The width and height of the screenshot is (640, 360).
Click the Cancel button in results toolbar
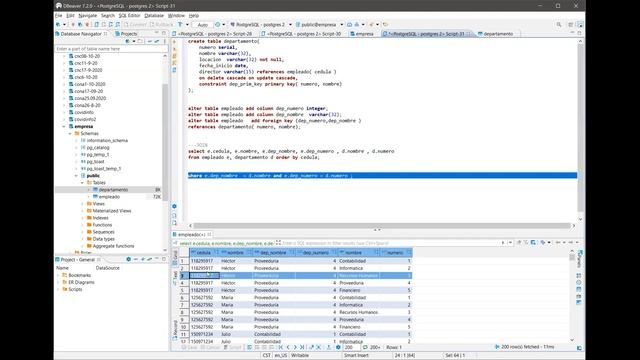click(x=210, y=347)
